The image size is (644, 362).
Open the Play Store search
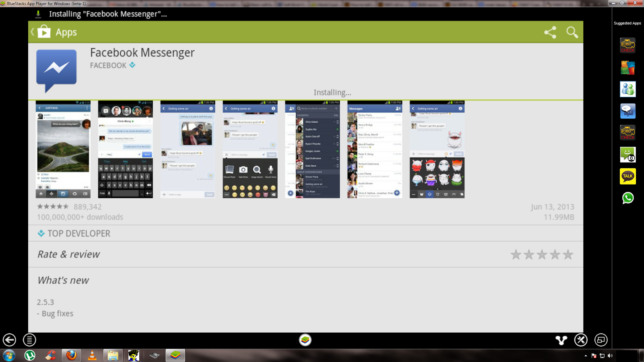point(572,32)
